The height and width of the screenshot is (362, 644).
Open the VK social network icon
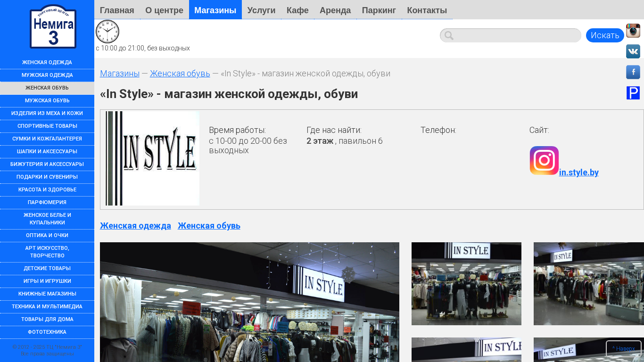[633, 51]
